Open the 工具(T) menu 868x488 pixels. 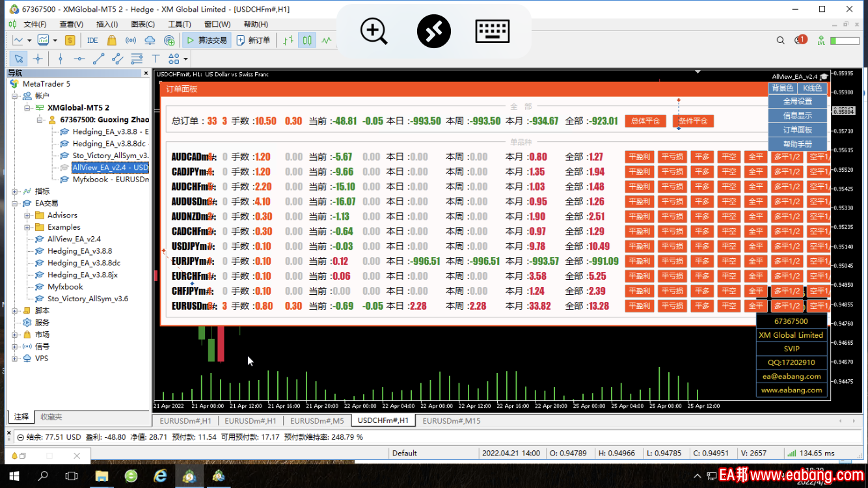coord(179,24)
